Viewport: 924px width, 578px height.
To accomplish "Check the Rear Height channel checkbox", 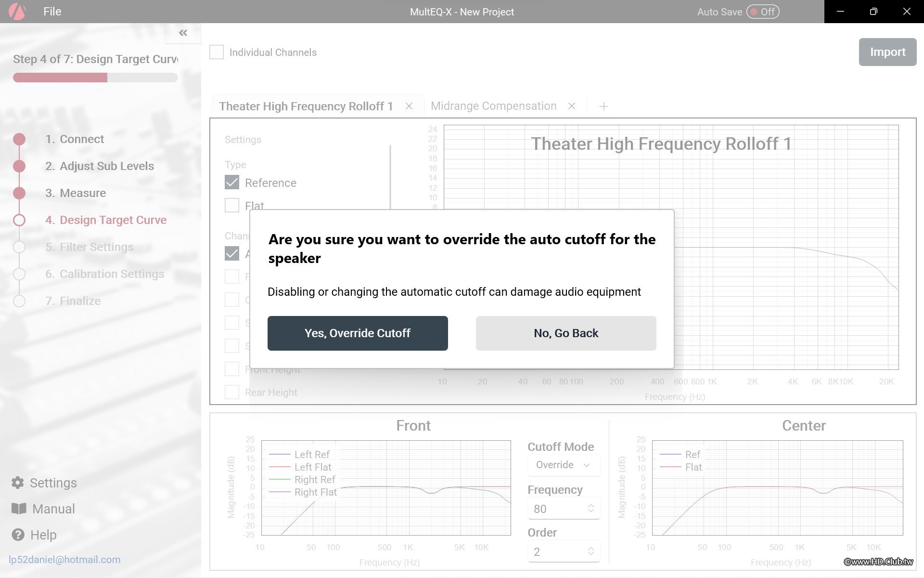I will tap(232, 392).
